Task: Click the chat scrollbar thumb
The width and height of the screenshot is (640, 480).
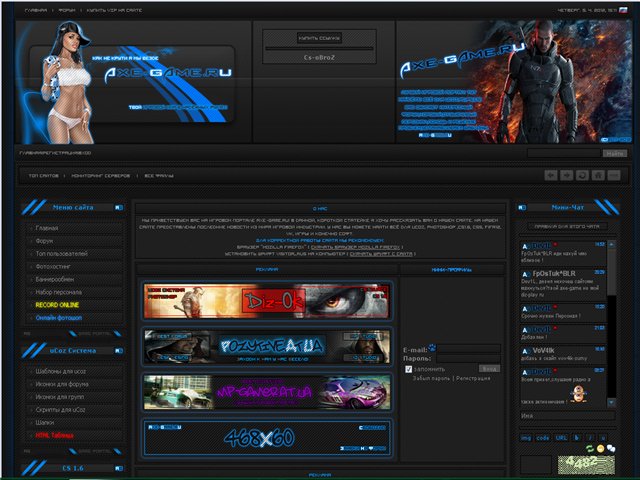Action: point(611,271)
